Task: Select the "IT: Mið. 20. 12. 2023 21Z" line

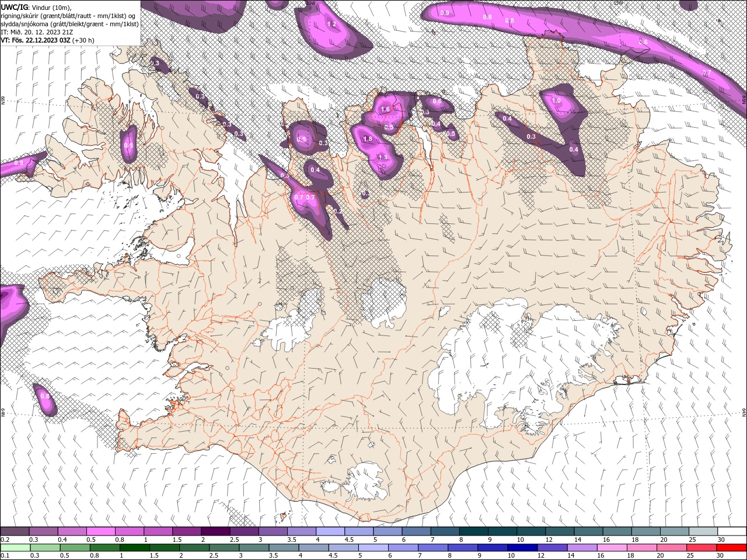Action: 37,32
